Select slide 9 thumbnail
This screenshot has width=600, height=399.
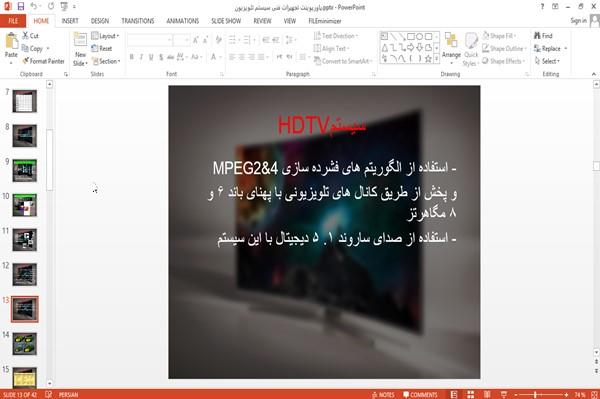point(24,170)
